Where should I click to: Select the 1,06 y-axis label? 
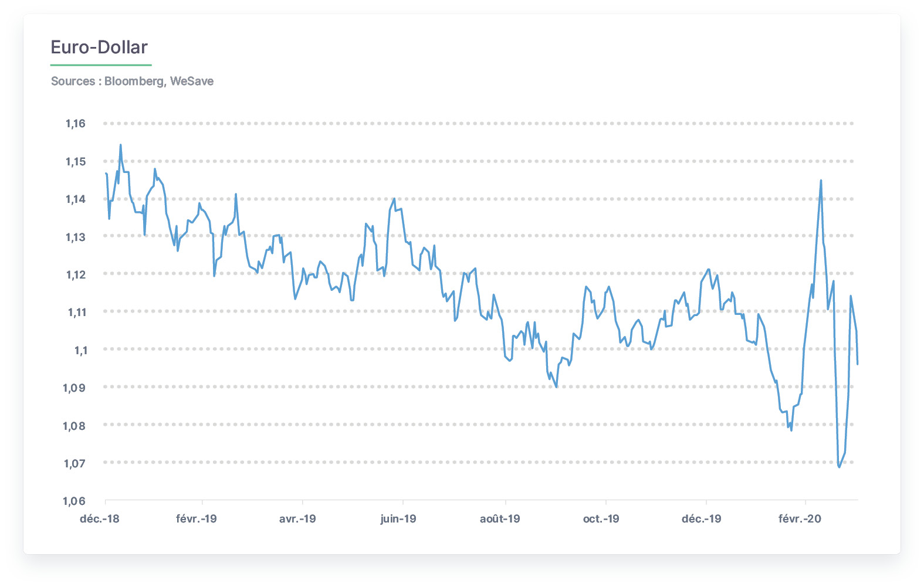(75, 501)
